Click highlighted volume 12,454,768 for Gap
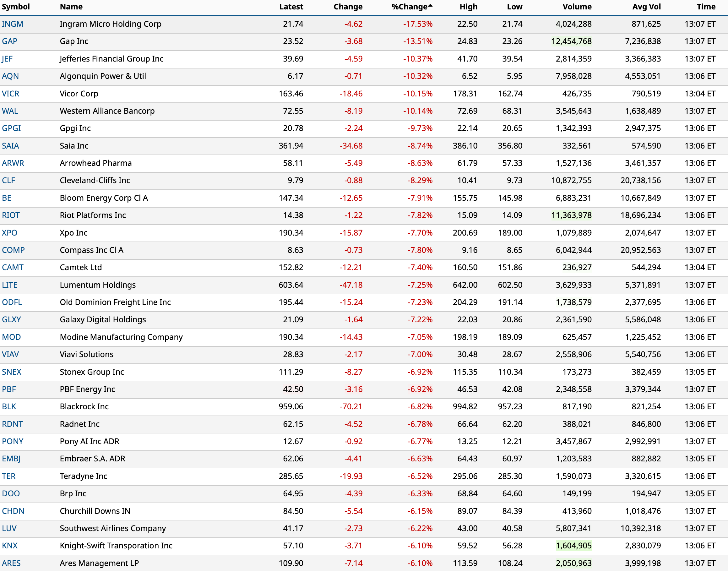 pos(571,41)
